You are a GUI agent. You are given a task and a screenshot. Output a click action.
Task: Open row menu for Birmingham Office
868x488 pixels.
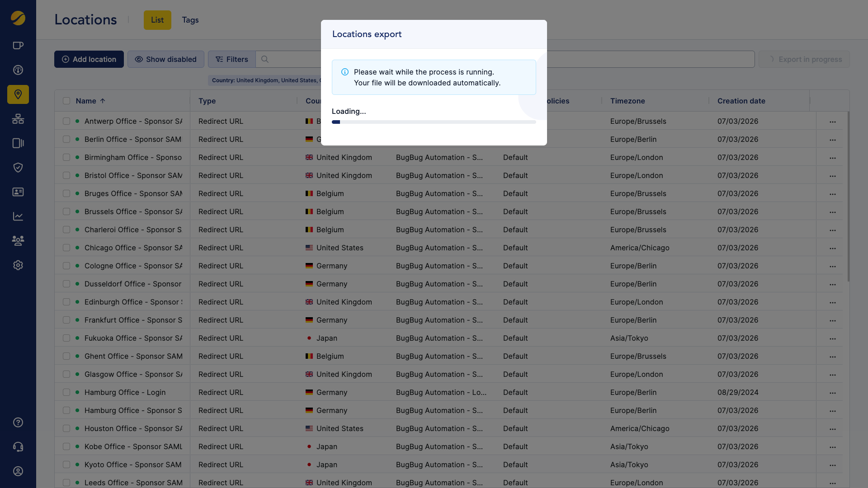click(x=833, y=158)
